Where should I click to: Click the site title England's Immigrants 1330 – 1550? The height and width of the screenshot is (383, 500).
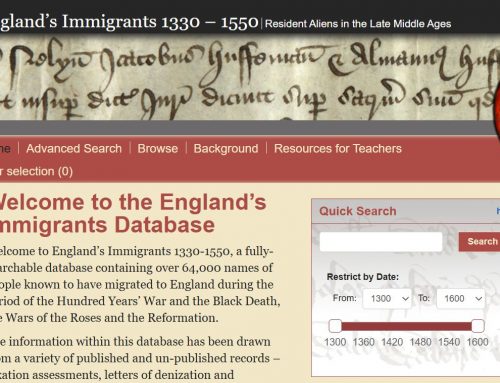(x=129, y=22)
